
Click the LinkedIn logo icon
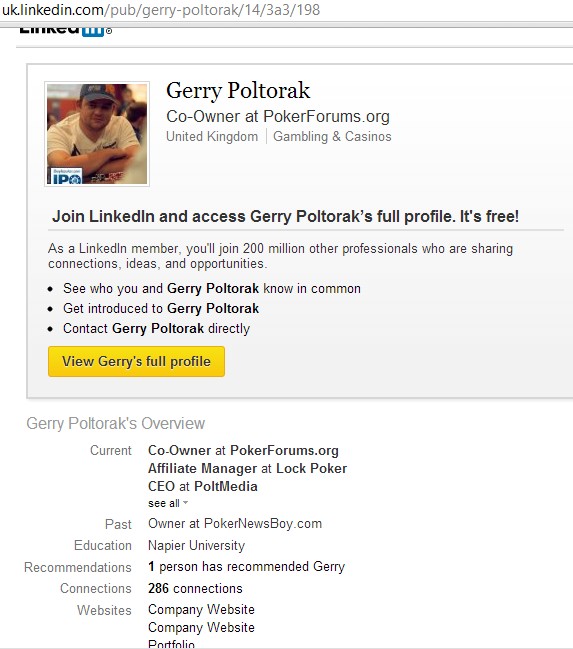(x=65, y=31)
